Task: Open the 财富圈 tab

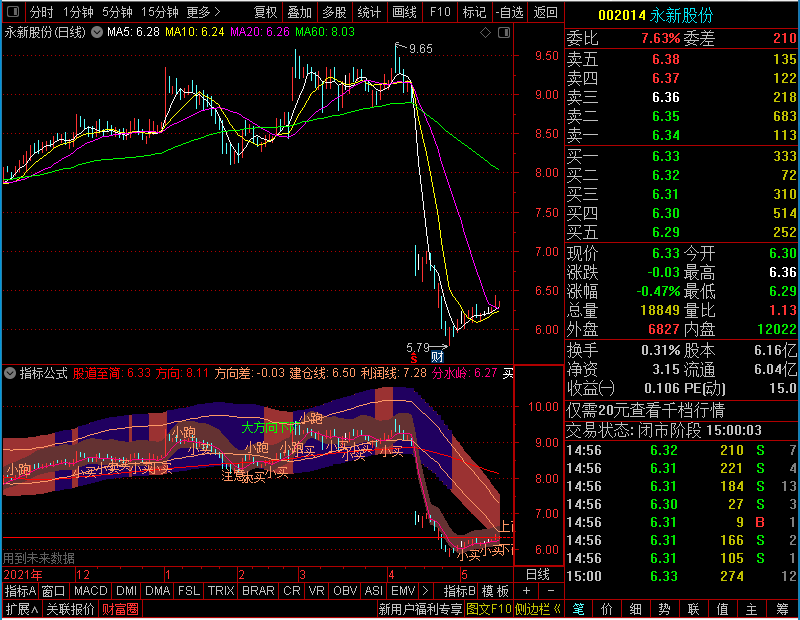Action: [x=120, y=609]
